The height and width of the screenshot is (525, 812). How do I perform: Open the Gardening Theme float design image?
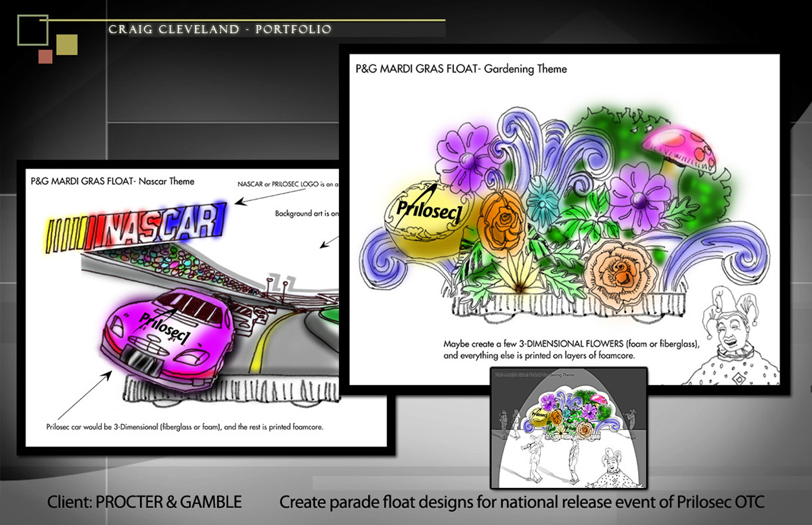click(564, 221)
